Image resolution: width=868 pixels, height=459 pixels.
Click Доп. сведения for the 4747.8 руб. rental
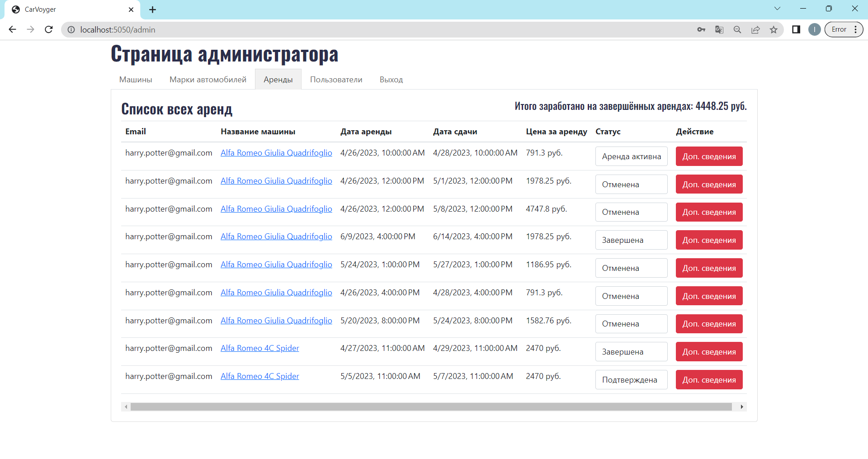tap(709, 212)
